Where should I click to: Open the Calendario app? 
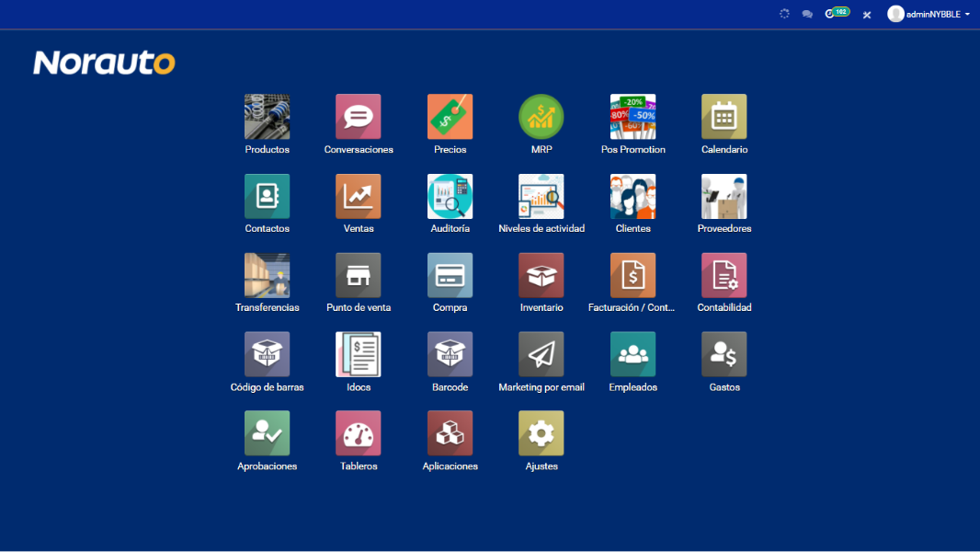point(724,117)
